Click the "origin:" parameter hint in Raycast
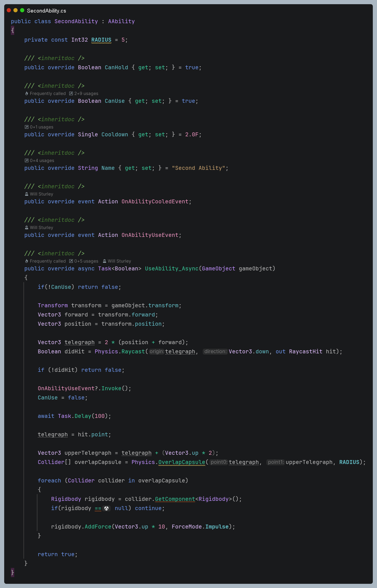This screenshot has height=588, width=377. [157, 351]
